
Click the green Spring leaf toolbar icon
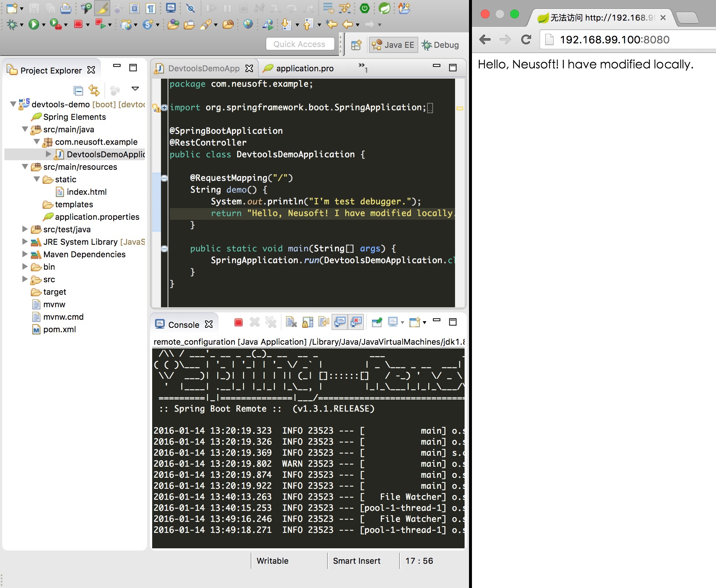tap(384, 8)
